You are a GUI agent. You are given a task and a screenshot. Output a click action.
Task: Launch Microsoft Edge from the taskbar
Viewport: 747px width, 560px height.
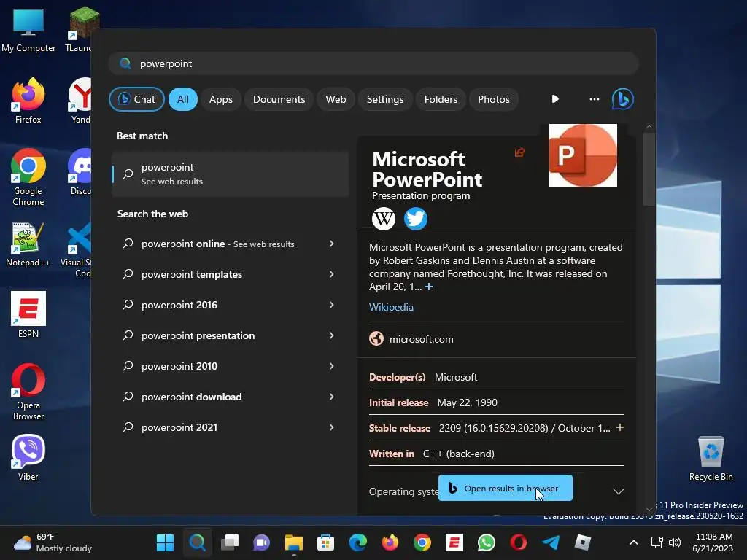357,542
